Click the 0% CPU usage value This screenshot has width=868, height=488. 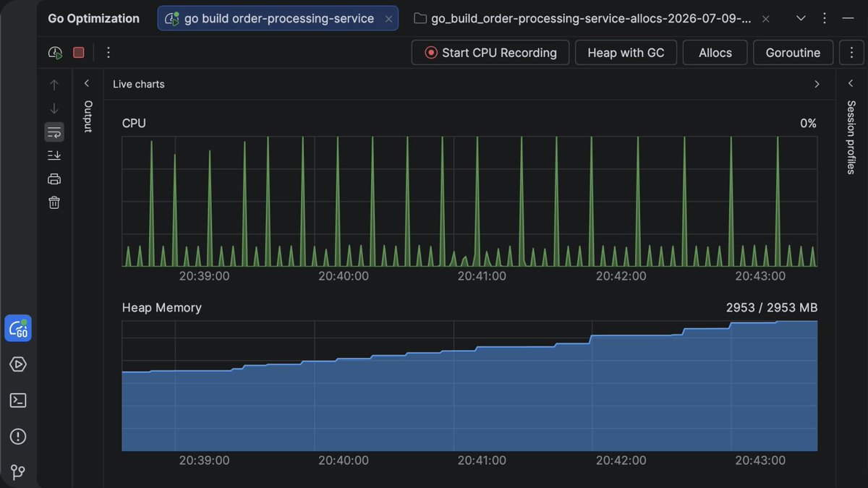pos(808,124)
